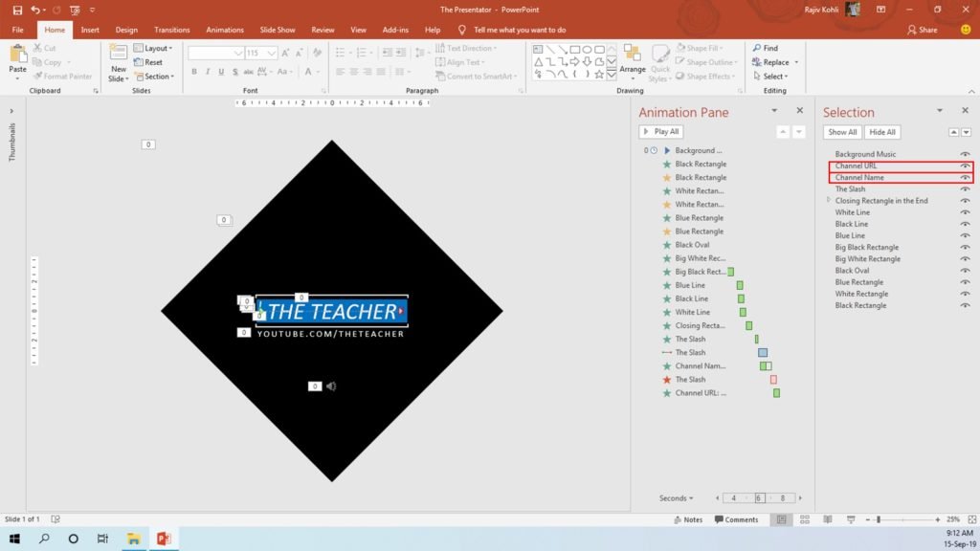Toggle Underline formatting button
Viewport: 980px width, 551px height.
coord(221,72)
